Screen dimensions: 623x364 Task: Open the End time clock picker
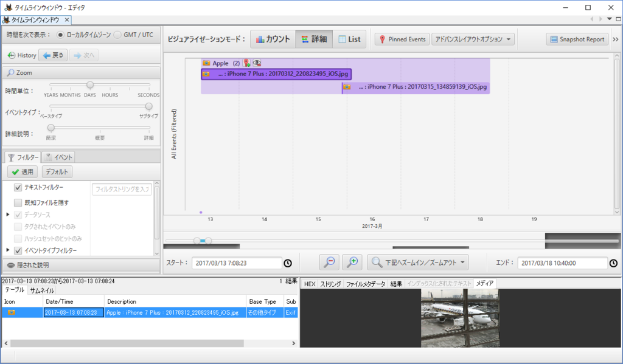coord(613,263)
